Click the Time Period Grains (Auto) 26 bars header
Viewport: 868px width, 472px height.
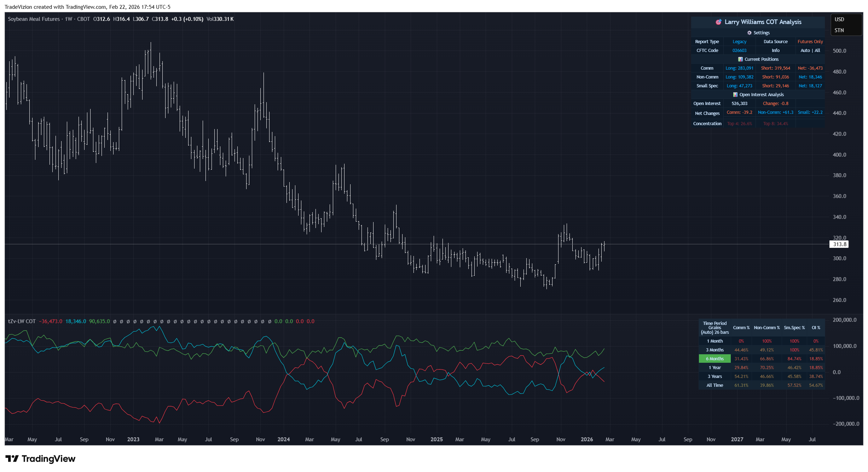point(714,328)
